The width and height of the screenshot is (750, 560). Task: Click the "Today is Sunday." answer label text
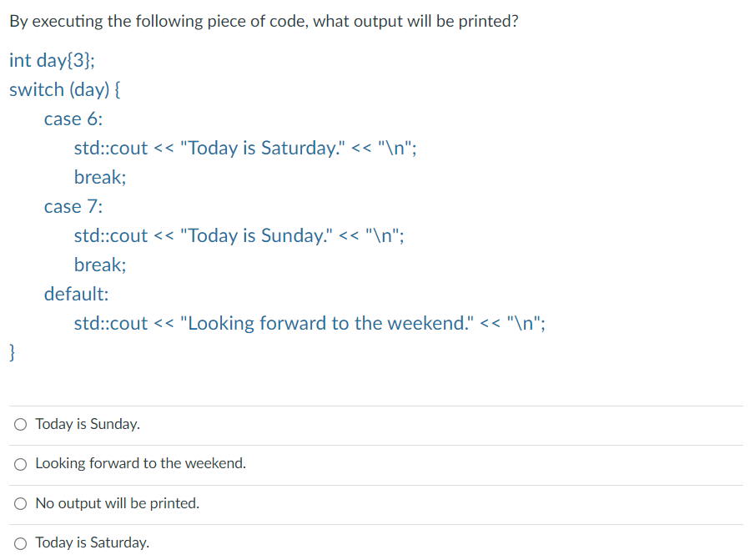(88, 424)
